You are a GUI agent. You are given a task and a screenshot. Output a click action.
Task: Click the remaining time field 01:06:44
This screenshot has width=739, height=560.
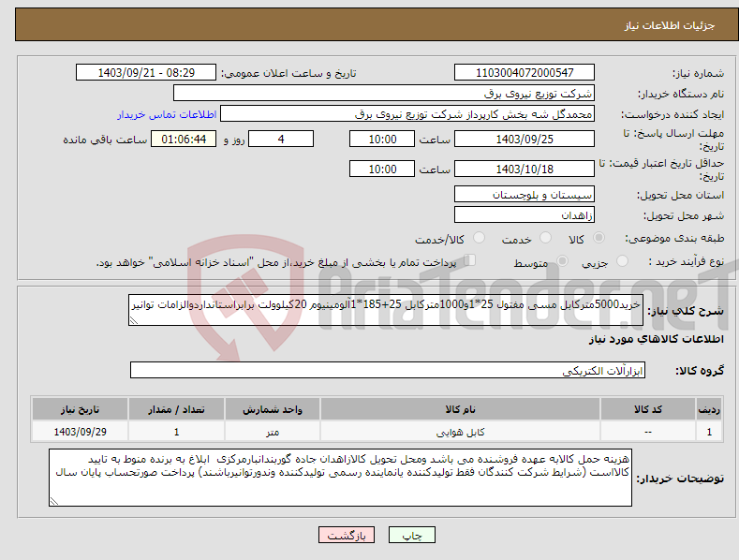pyautogui.click(x=184, y=139)
